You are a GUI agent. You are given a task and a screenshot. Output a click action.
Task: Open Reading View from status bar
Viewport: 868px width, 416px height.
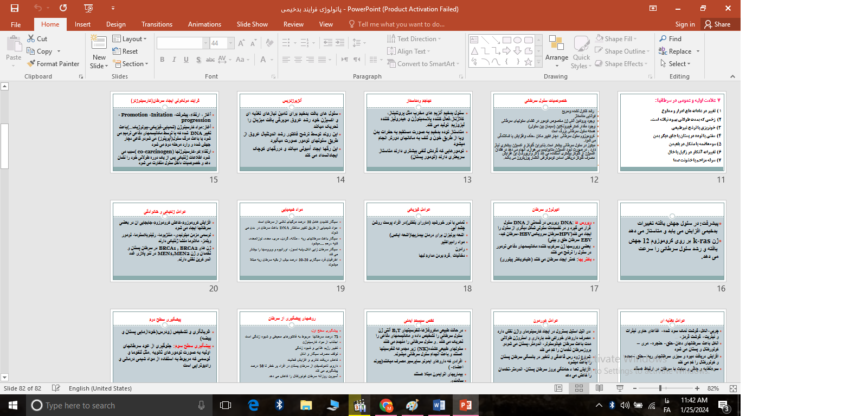(599, 388)
